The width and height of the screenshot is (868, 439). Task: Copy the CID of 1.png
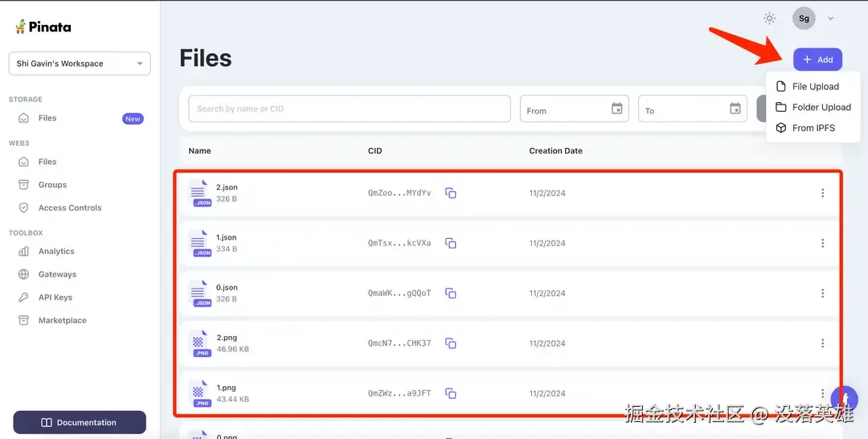click(x=451, y=393)
